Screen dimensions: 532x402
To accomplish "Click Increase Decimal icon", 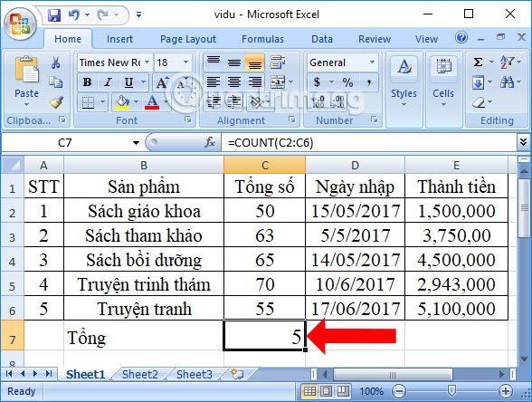I will (318, 101).
